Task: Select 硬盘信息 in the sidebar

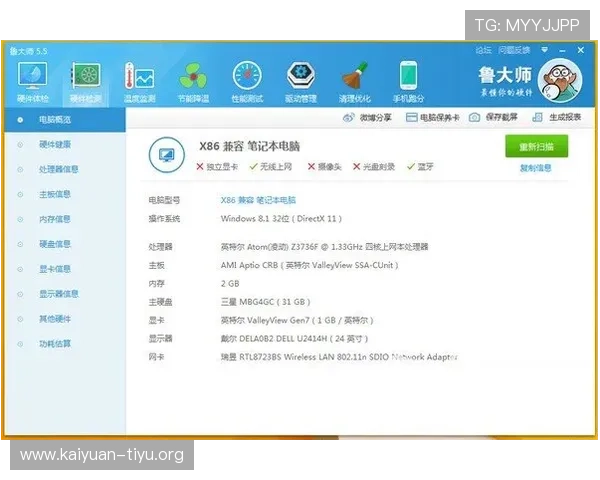Action: coord(65,244)
